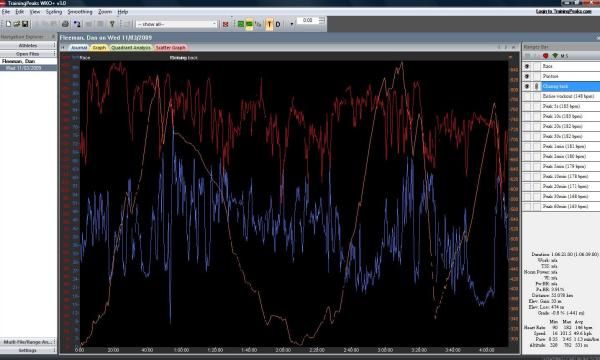Open a workout file via folder icon
This screenshot has width=600, height=360.
[x=16, y=24]
